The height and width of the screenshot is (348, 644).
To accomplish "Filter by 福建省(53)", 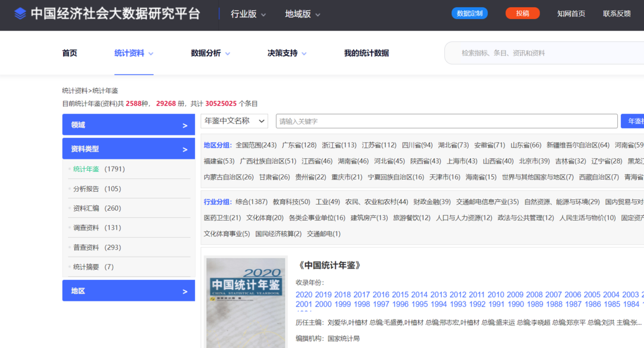I will [x=219, y=161].
